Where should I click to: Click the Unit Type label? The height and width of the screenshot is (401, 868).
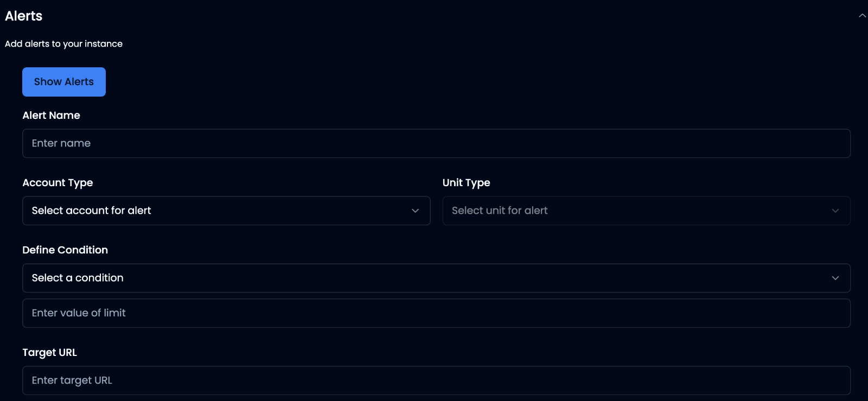466,183
